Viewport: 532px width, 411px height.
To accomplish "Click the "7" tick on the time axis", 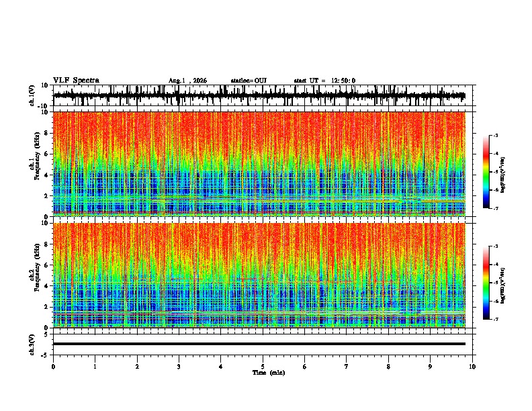I will click(x=347, y=367).
